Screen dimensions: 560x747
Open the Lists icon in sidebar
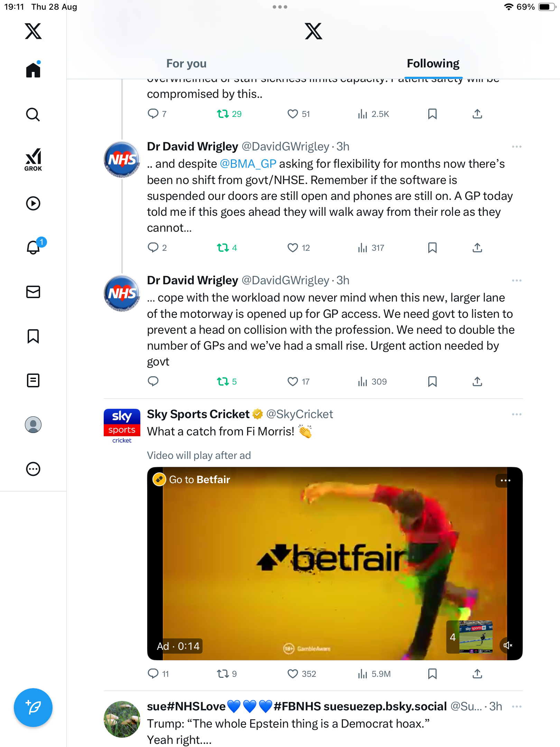(33, 380)
